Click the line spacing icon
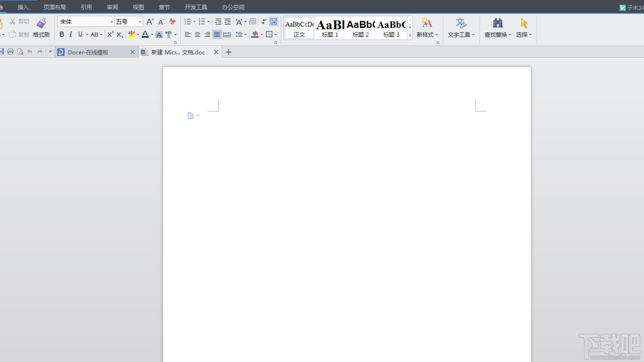644x362 pixels. [239, 34]
